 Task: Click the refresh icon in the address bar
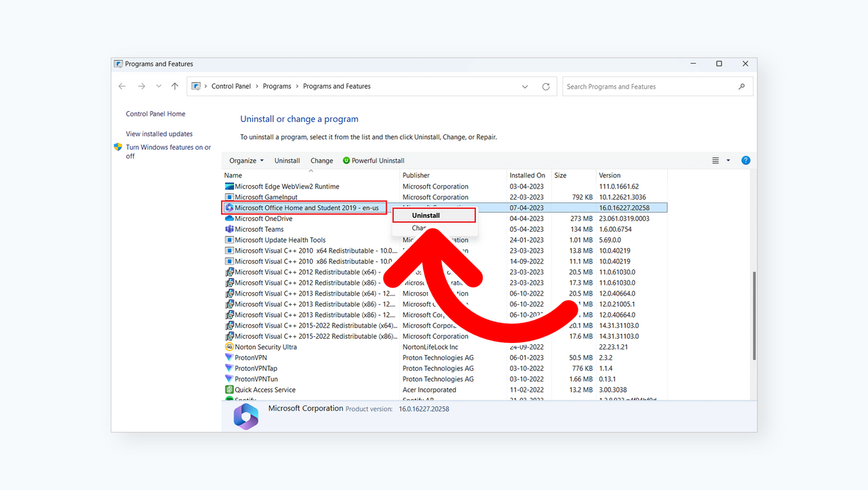(546, 86)
